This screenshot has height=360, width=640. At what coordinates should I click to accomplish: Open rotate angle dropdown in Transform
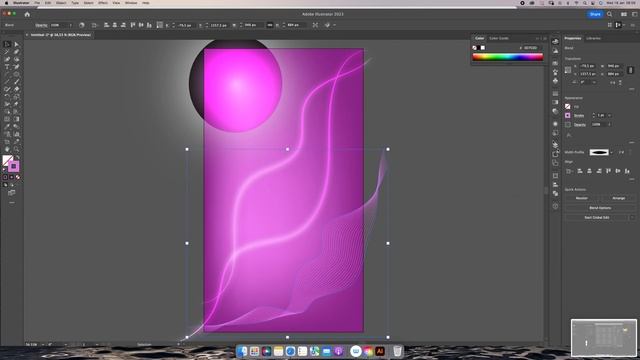594,82
